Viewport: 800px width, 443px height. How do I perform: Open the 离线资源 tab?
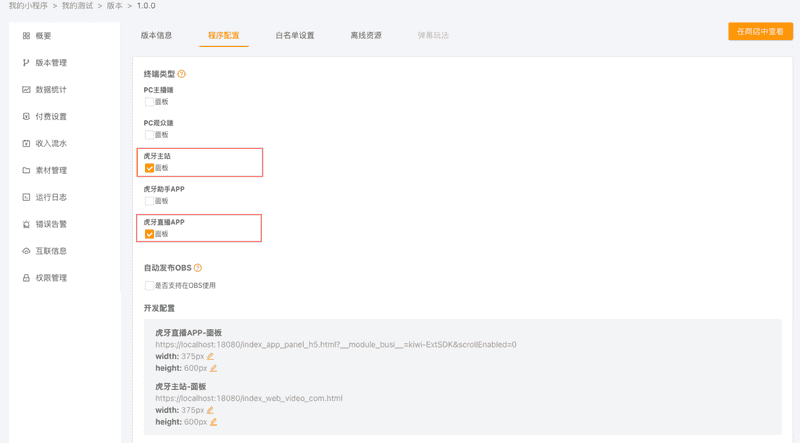coord(366,35)
